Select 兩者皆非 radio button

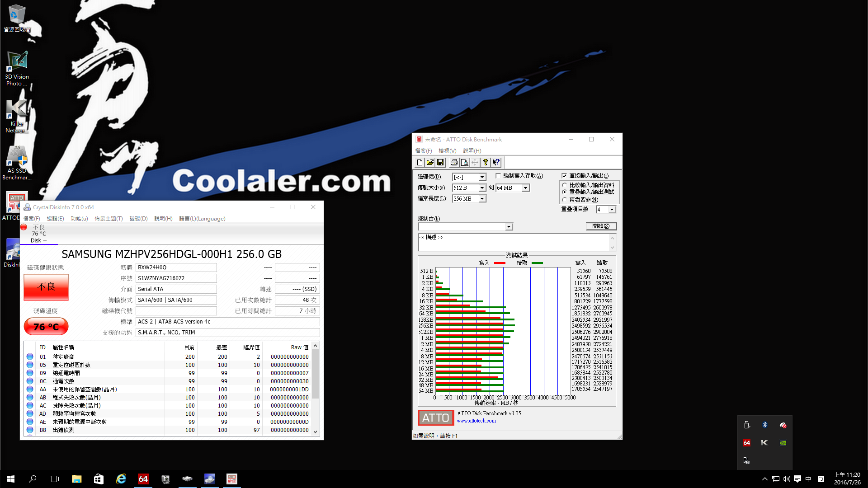pyautogui.click(x=564, y=199)
